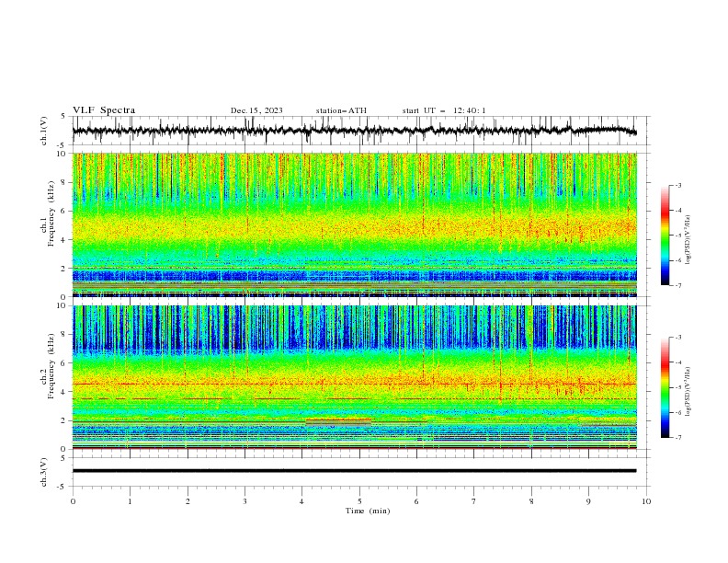Click the log(PSD) label beside ch.1 color bar
This screenshot has width=728, height=563.
pos(688,240)
